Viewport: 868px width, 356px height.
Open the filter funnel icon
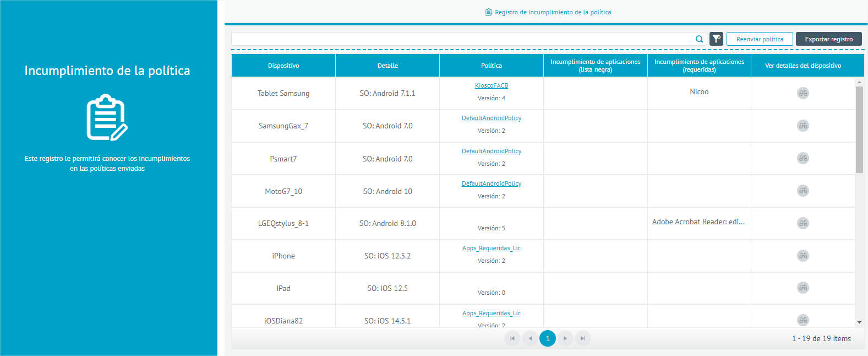coord(716,39)
